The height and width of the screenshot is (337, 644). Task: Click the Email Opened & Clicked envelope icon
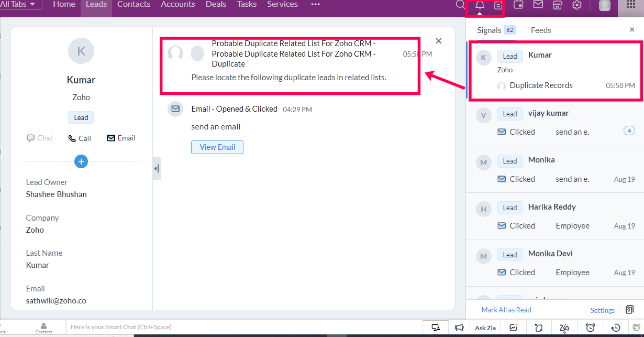[x=175, y=109]
